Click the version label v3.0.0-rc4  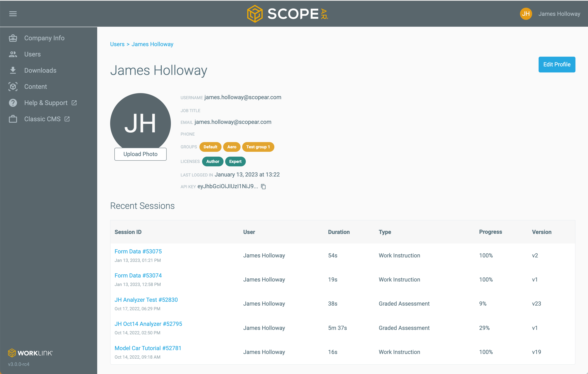pos(19,364)
